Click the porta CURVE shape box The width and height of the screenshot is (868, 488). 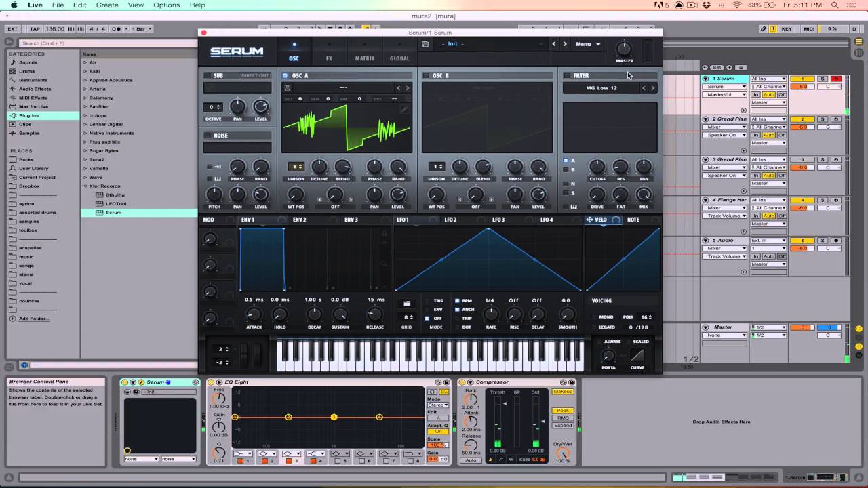[x=637, y=356]
